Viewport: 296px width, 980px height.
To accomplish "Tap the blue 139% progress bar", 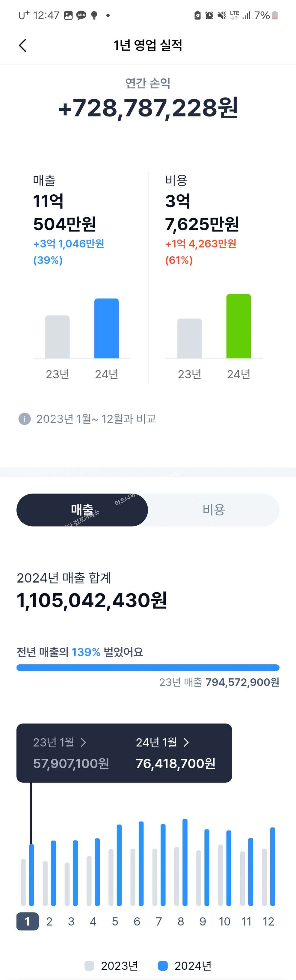I will tap(148, 668).
